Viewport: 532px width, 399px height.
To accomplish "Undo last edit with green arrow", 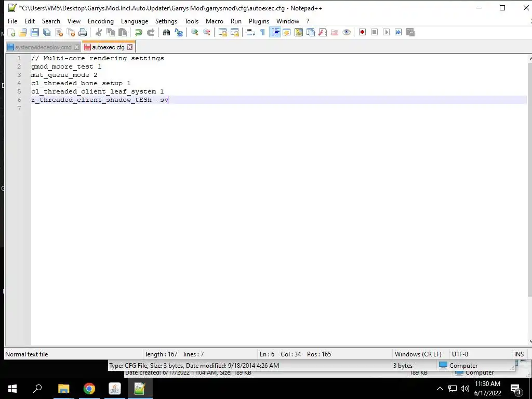I will 138,32.
